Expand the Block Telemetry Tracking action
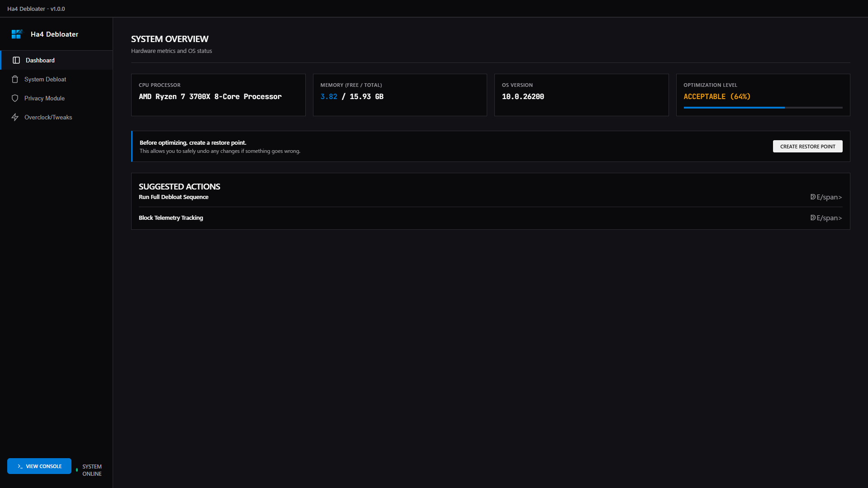The height and width of the screenshot is (488, 868). 171,218
